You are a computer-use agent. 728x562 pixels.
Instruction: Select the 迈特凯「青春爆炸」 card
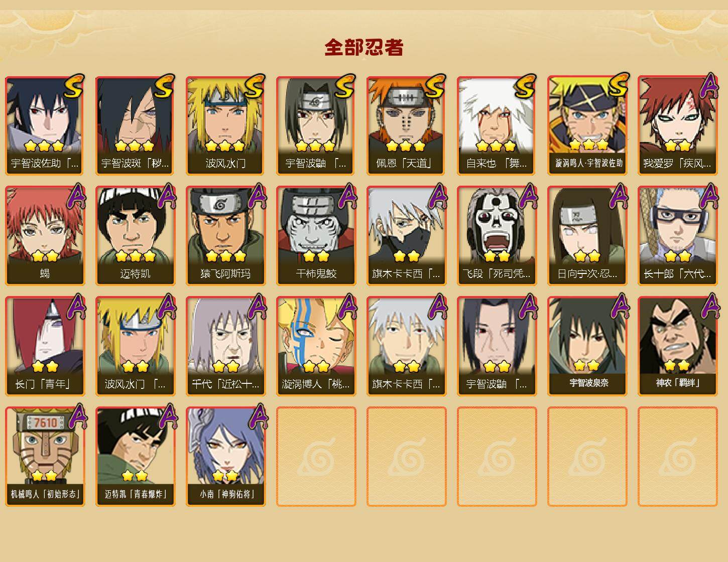click(135, 457)
